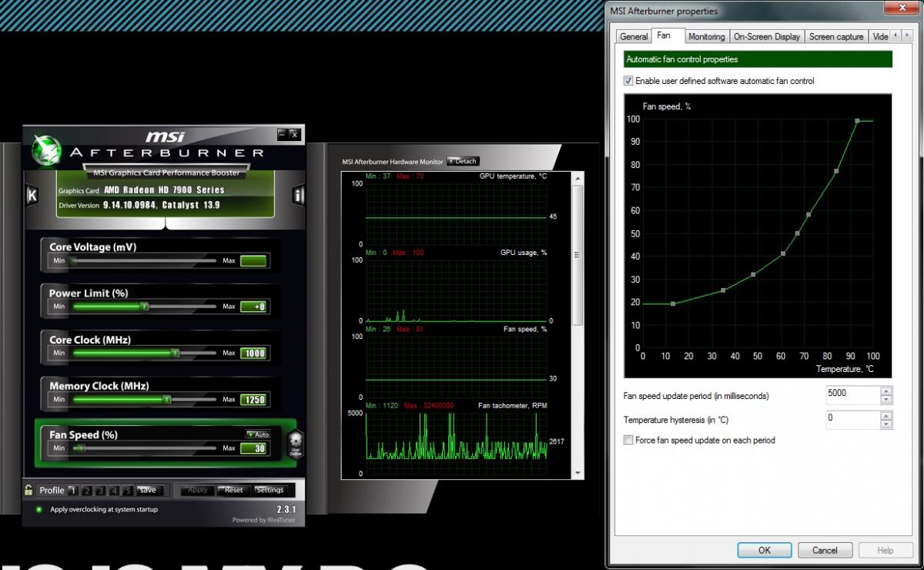Screen dimensions: 924x570
Task: Click the Fan Speed 30 value box
Action: [x=253, y=448]
